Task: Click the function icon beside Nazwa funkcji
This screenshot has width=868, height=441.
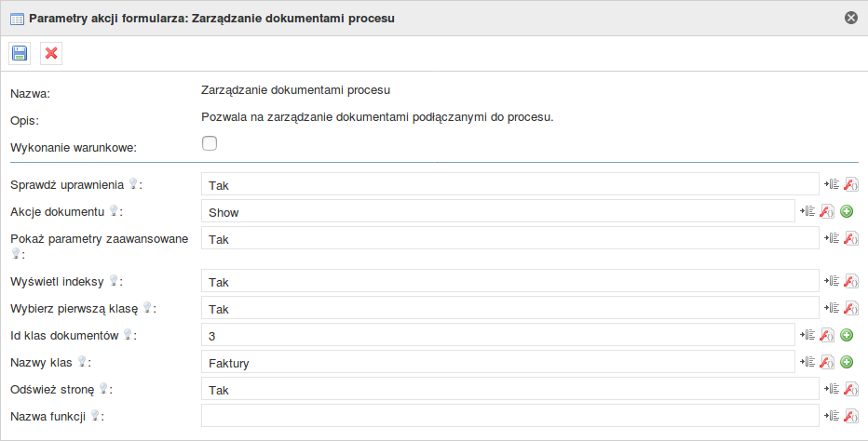Action: click(x=851, y=416)
